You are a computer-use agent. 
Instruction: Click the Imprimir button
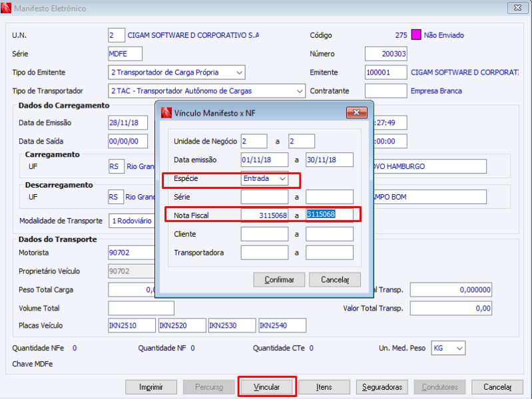(151, 387)
